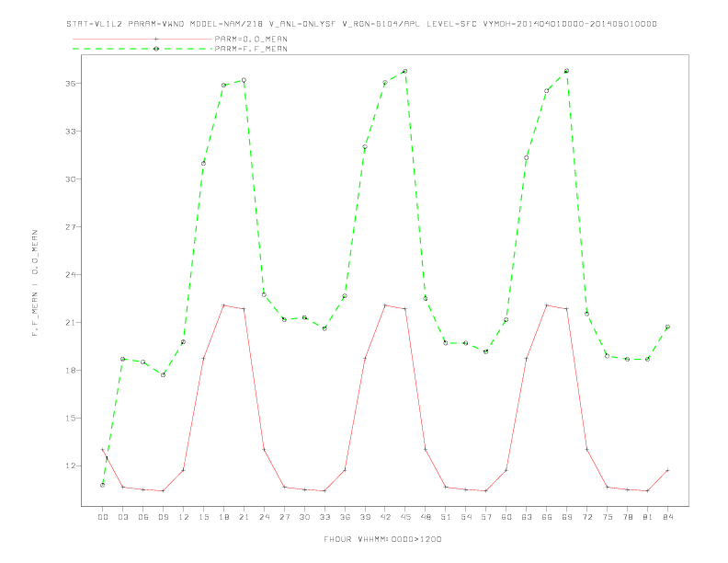Click green F.F_MEAN data point at hour 84

[x=667, y=327]
